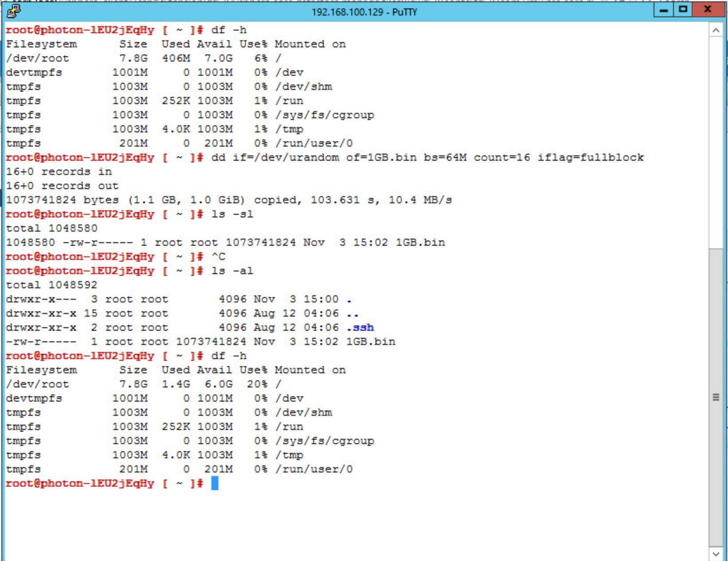
Task: Click the first df -h command at the top
Action: click(229, 30)
